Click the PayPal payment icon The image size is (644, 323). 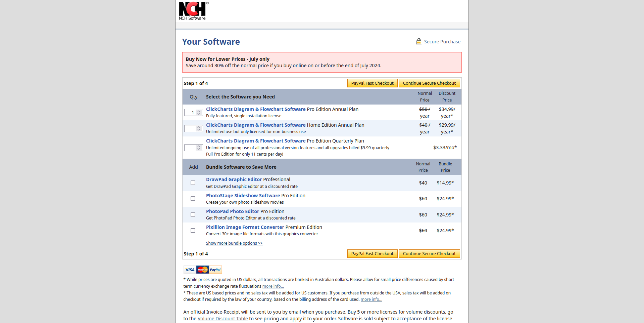[215, 270]
